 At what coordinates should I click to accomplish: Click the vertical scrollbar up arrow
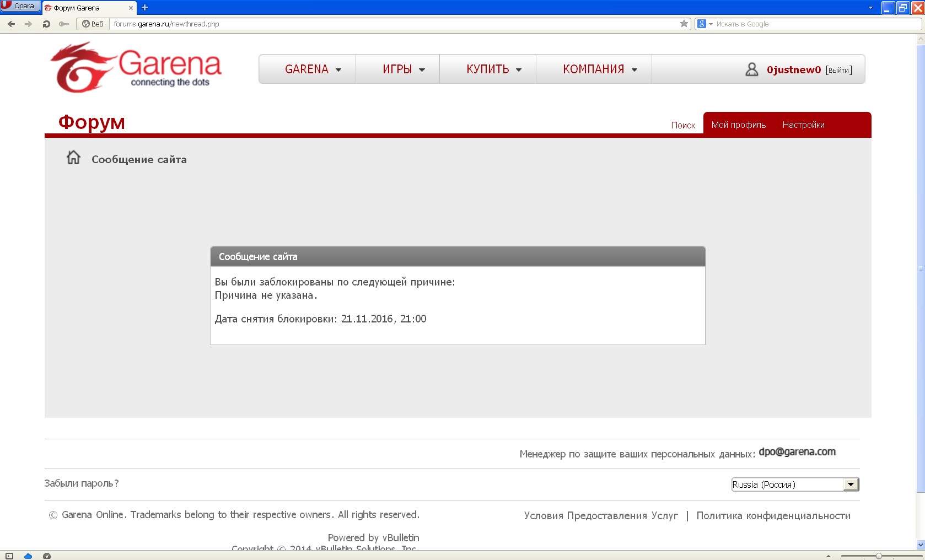pyautogui.click(x=920, y=39)
